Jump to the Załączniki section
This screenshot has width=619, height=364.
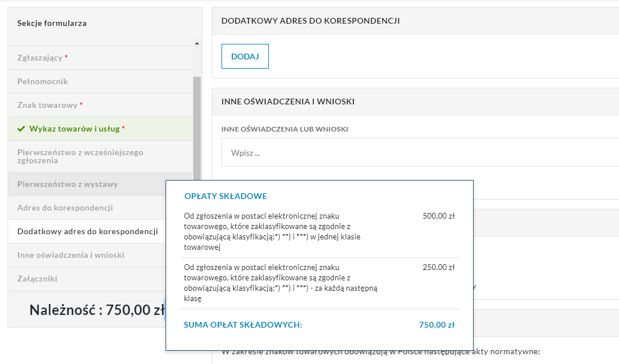pyautogui.click(x=37, y=279)
